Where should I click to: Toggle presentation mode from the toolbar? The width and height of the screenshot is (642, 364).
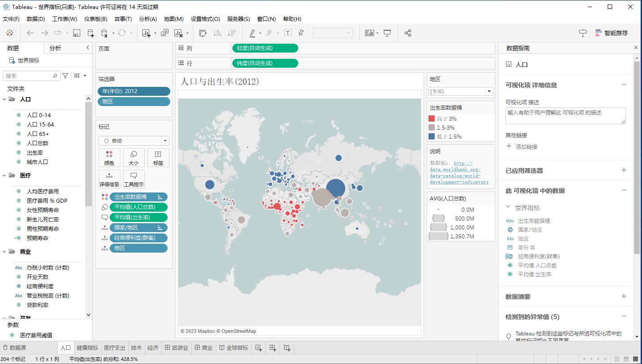click(x=387, y=33)
